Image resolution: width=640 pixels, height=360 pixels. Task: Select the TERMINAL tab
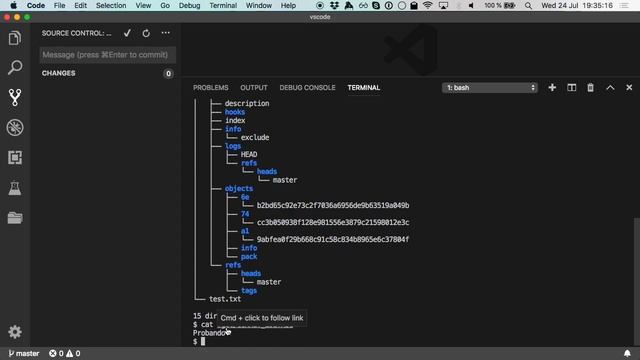364,88
